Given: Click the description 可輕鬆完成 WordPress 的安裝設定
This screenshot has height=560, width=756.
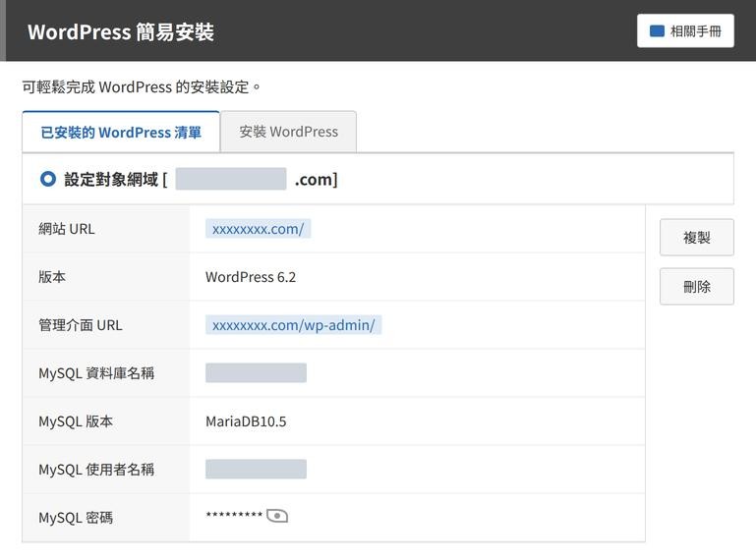Looking at the screenshot, I should (x=142, y=87).
